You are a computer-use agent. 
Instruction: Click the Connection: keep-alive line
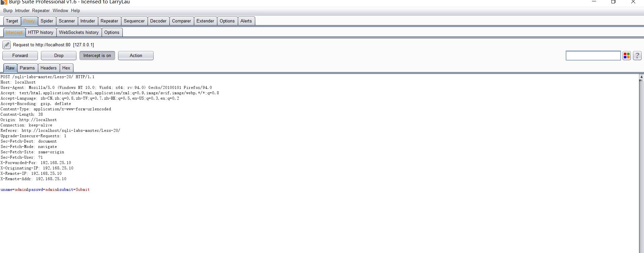(x=26, y=125)
